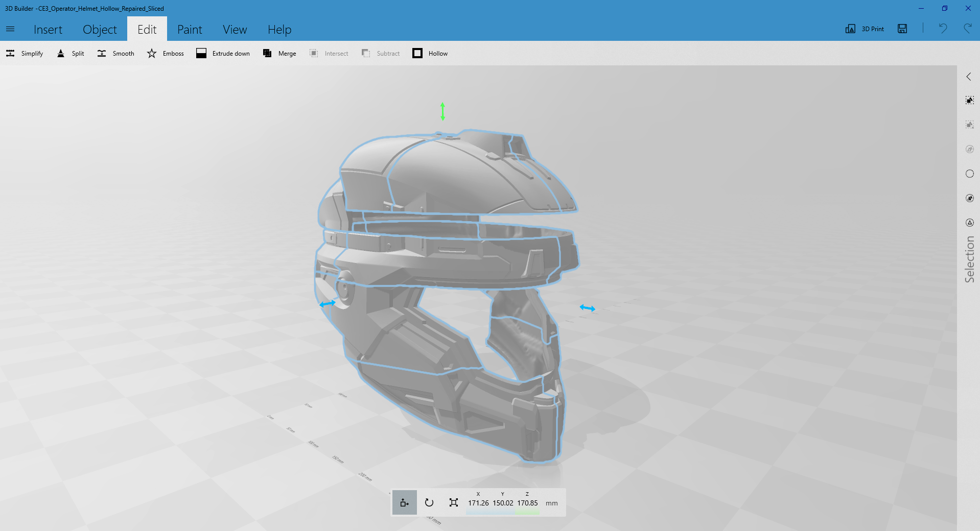Screen dimensions: 980x531
Task: Click the filled shapes circle selection icon
Action: point(969,198)
